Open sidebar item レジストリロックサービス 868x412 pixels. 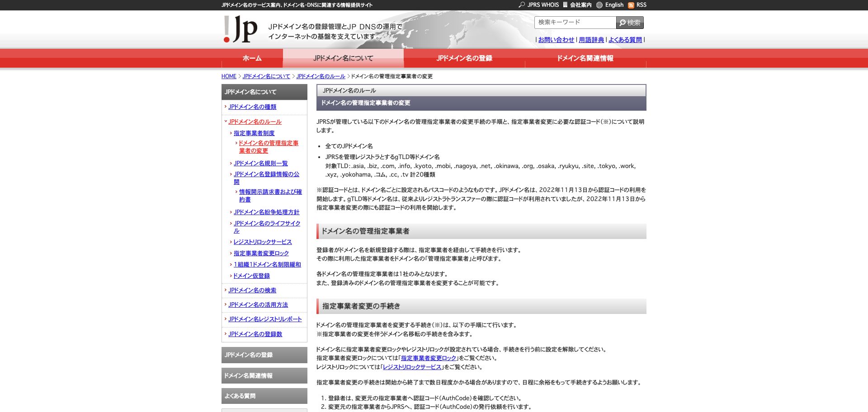pyautogui.click(x=263, y=242)
